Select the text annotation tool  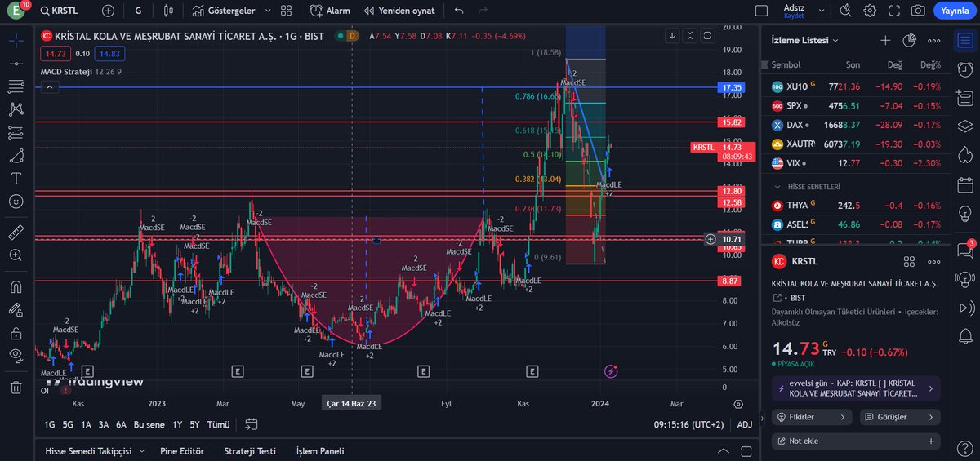16,178
